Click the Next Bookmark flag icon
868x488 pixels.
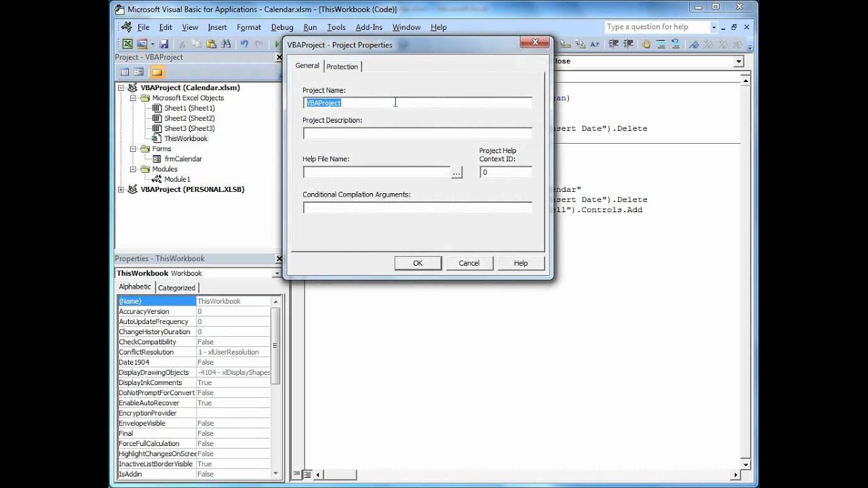point(709,44)
